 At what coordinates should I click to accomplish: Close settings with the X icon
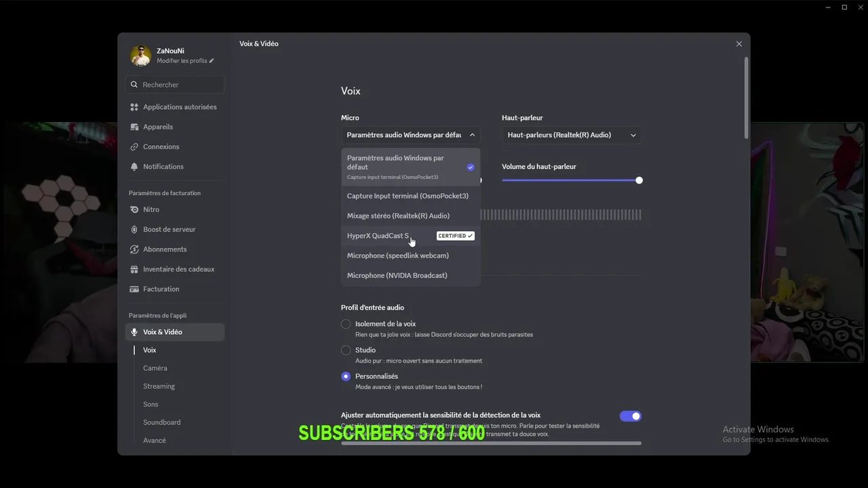(739, 43)
